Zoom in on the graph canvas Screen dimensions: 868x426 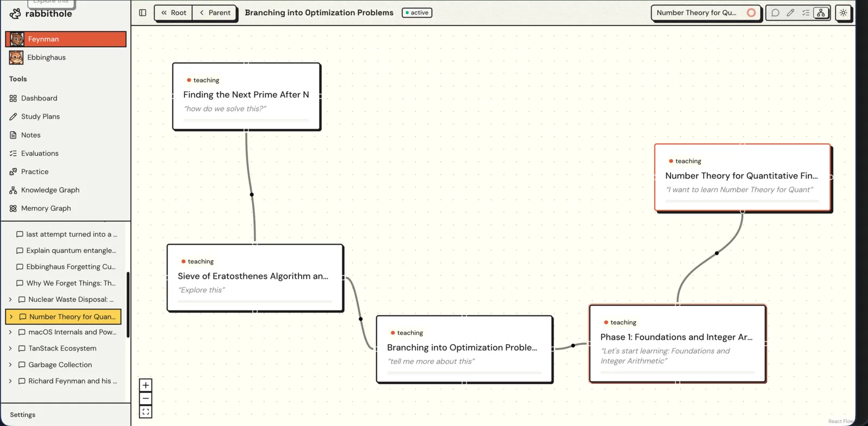(x=145, y=385)
